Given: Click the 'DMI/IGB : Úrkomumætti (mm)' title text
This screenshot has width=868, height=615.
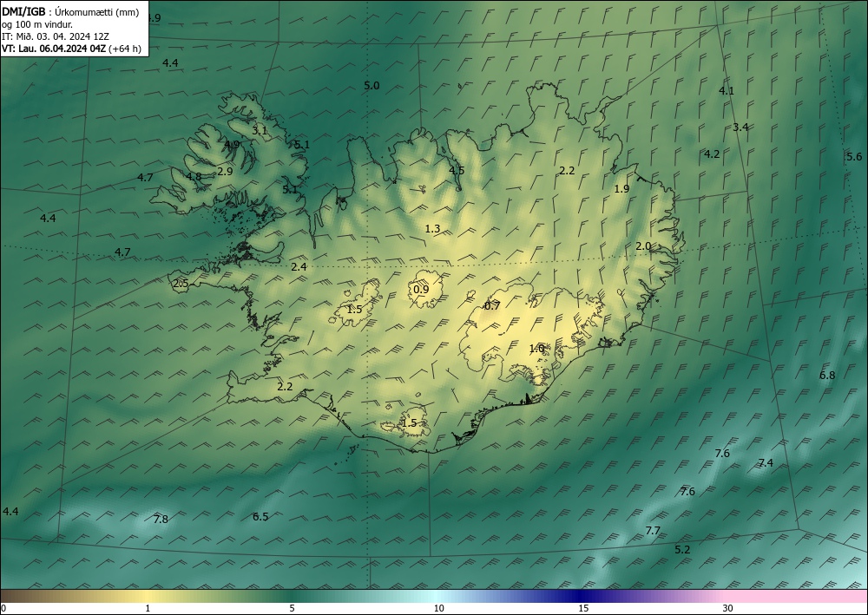Looking at the screenshot, I should pyautogui.click(x=70, y=12).
